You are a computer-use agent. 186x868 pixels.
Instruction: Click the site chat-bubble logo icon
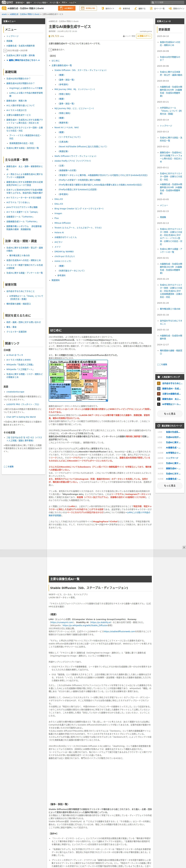(4, 8)
